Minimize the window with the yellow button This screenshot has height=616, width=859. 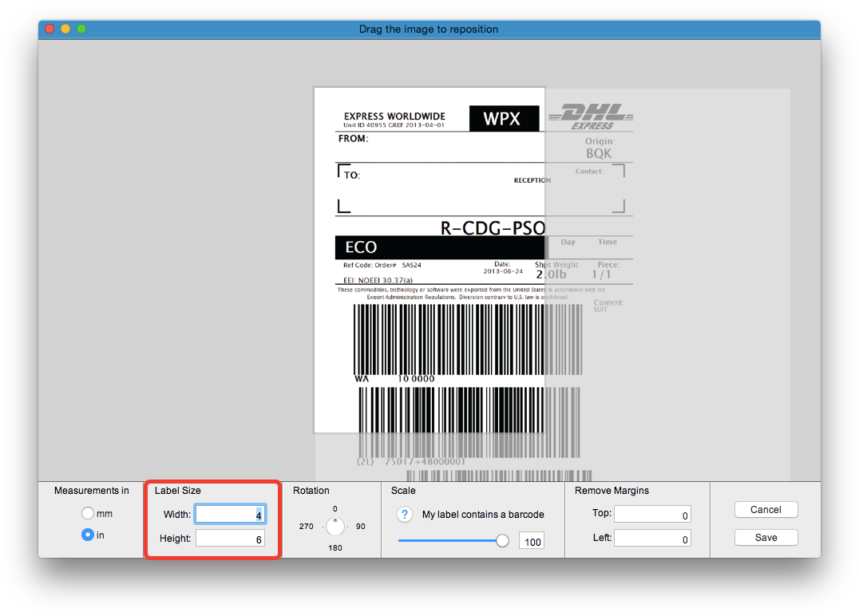(65, 29)
